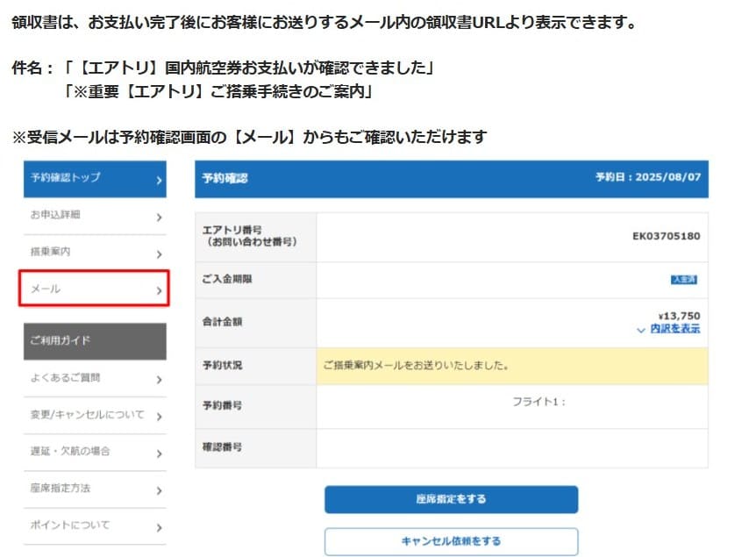Click the arrow icon beside お申込詳細
The image size is (756, 557).
coord(159,217)
